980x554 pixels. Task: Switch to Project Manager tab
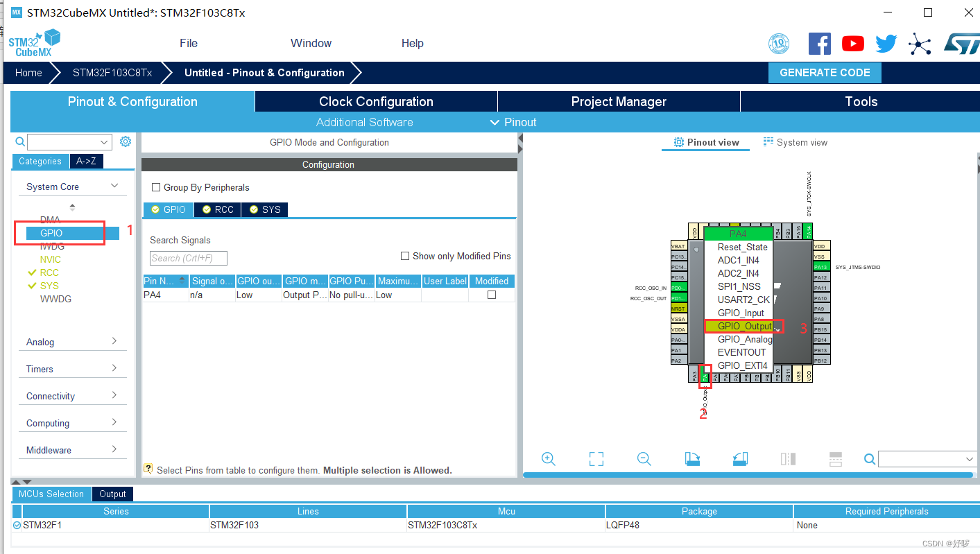click(x=619, y=101)
